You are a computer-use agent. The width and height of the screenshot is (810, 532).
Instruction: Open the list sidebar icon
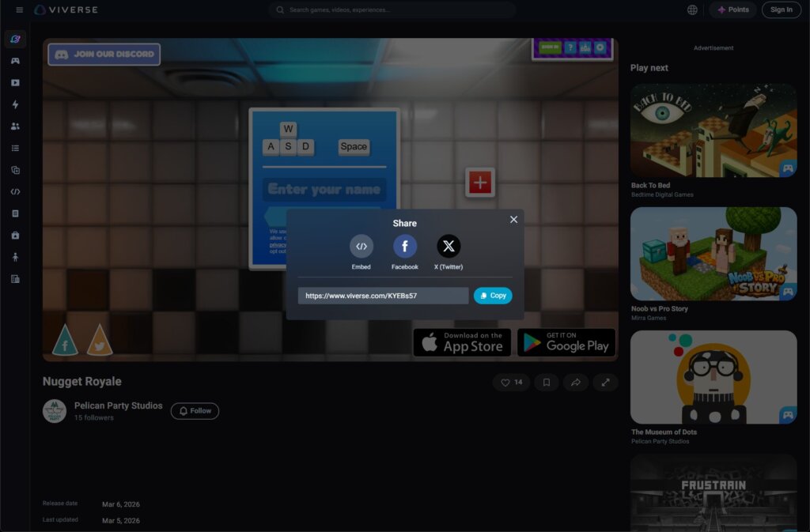pyautogui.click(x=16, y=148)
